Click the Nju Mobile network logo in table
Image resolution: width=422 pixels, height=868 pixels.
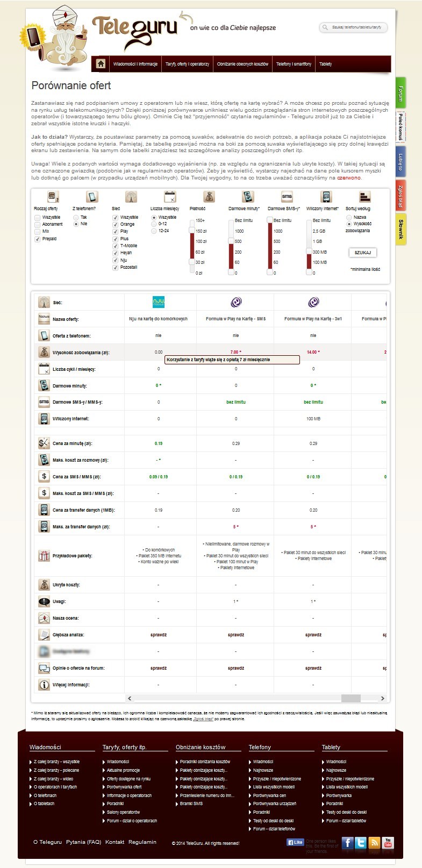[159, 302]
